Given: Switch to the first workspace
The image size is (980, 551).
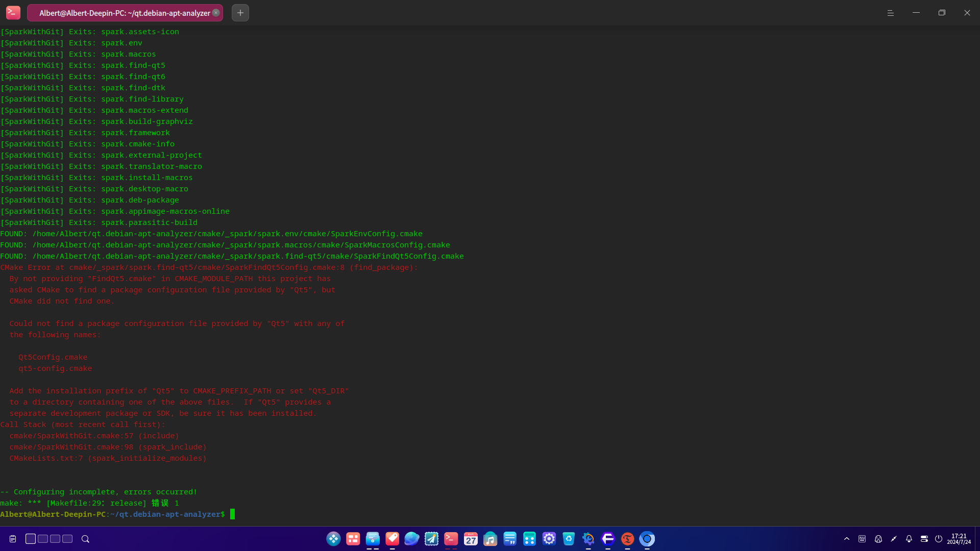Looking at the screenshot, I should tap(31, 539).
